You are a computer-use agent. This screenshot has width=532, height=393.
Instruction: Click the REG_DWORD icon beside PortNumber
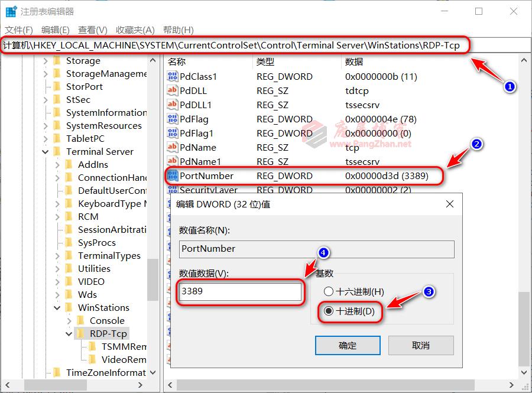[x=173, y=176]
